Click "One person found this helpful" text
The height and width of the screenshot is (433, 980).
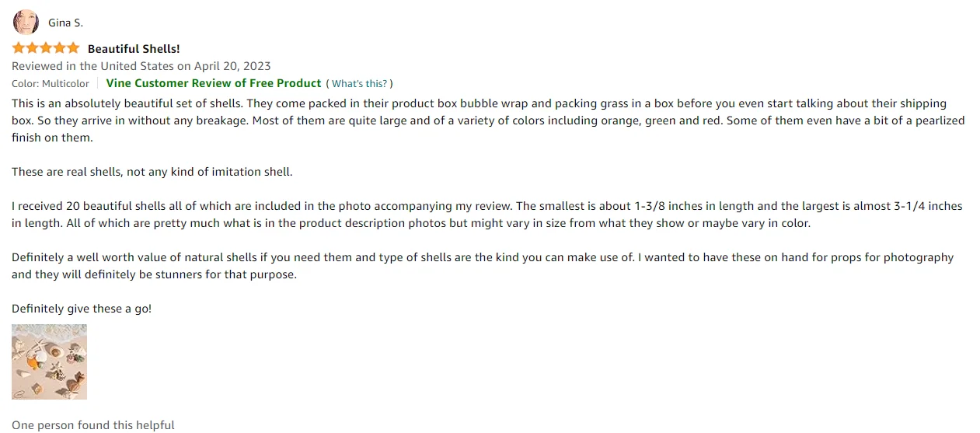click(93, 425)
